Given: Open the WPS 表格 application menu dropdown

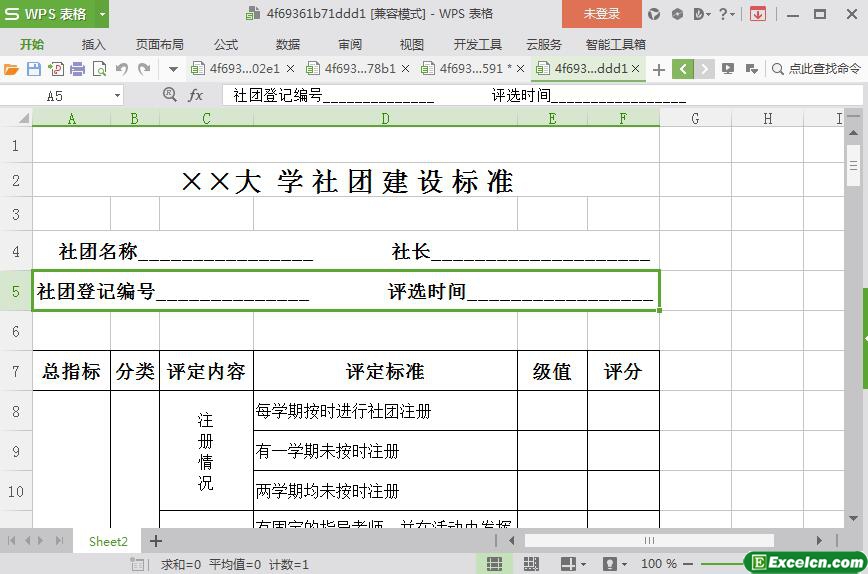Looking at the screenshot, I should pyautogui.click(x=102, y=14).
